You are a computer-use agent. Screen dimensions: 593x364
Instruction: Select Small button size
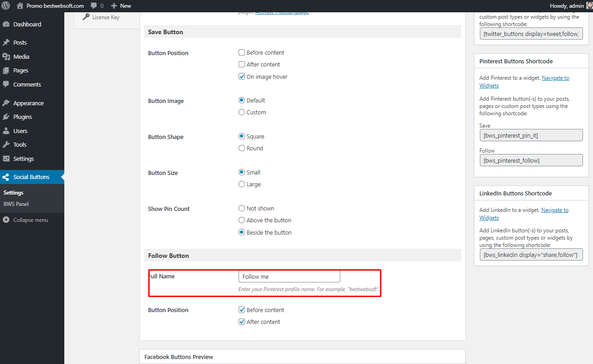point(242,172)
